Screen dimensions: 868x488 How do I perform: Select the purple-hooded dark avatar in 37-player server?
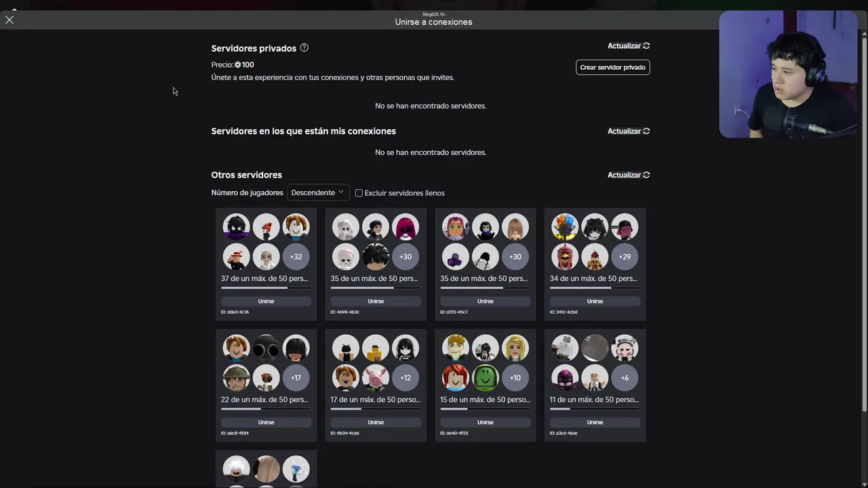236,227
